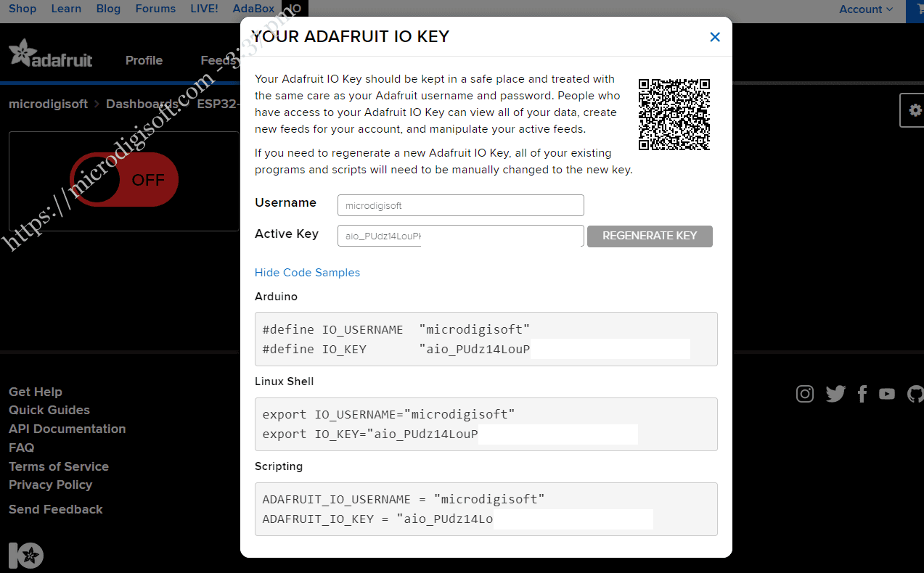Toggle the OFF switch on the dashboard

123,179
